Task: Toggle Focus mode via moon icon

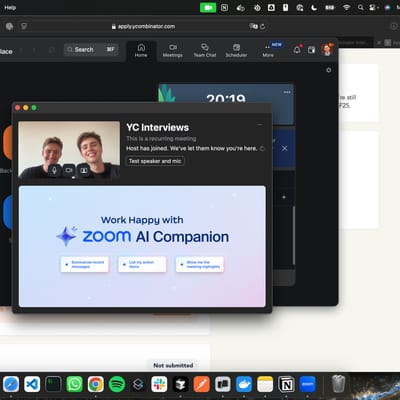Action: pyautogui.click(x=314, y=7)
